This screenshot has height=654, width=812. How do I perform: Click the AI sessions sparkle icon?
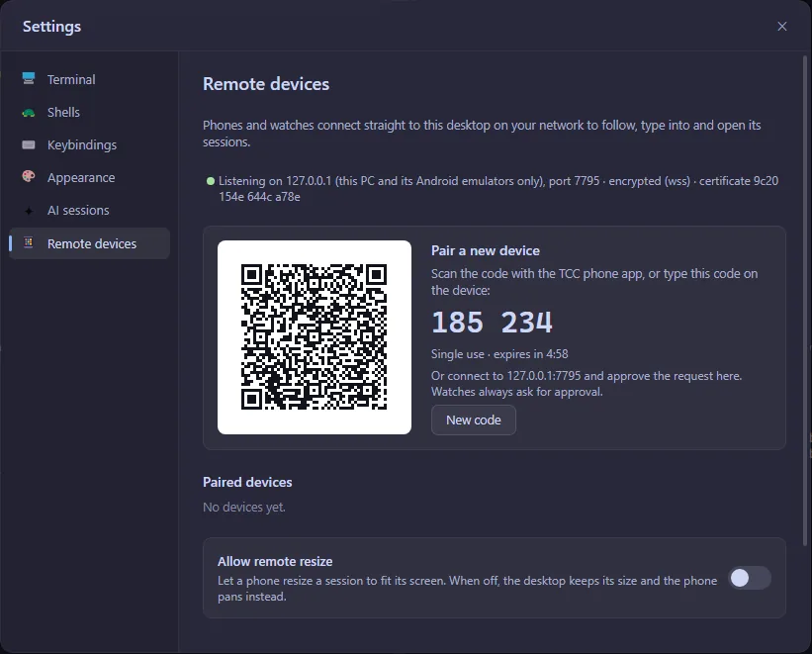(29, 211)
